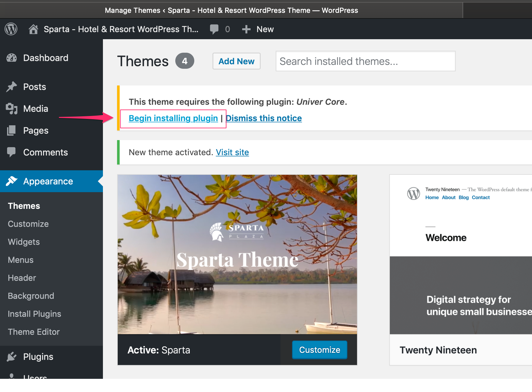This screenshot has width=532, height=392.
Task: Click the Pages icon in sidebar
Action: pos(12,130)
